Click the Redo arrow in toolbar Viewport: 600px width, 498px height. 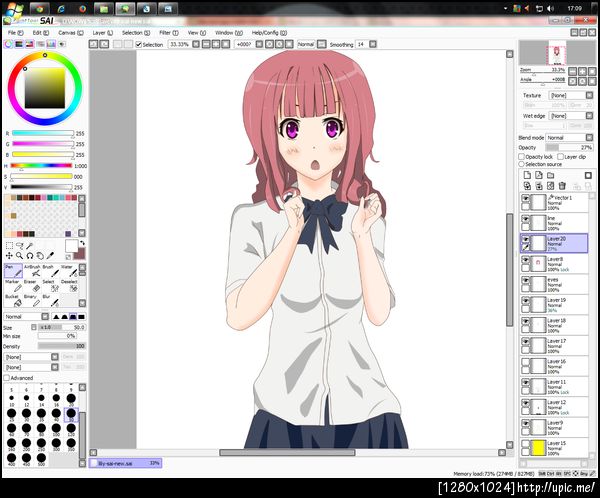click(104, 44)
